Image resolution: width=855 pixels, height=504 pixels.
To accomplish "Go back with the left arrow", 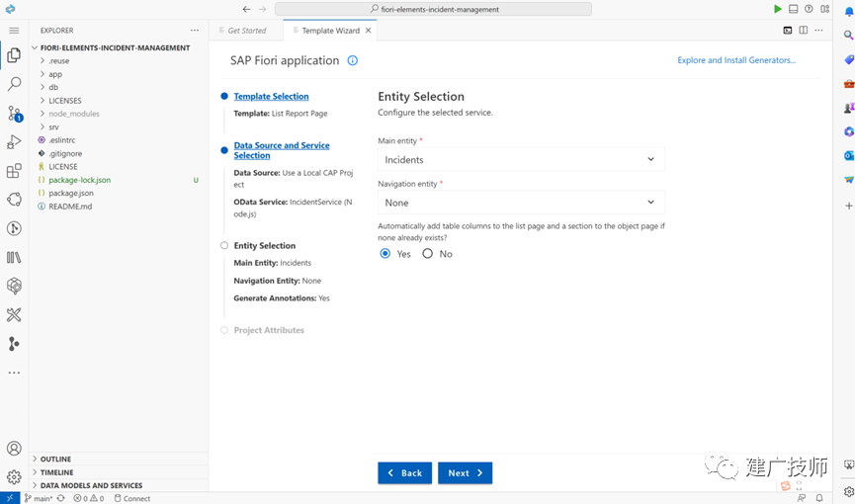I will 246,9.
